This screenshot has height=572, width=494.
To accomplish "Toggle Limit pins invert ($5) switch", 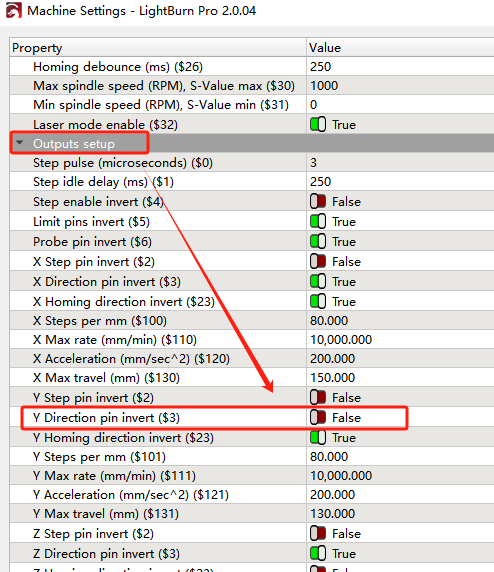I will tap(318, 221).
